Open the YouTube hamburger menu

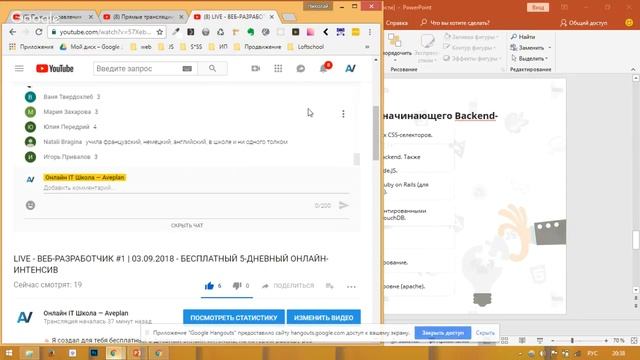19,69
